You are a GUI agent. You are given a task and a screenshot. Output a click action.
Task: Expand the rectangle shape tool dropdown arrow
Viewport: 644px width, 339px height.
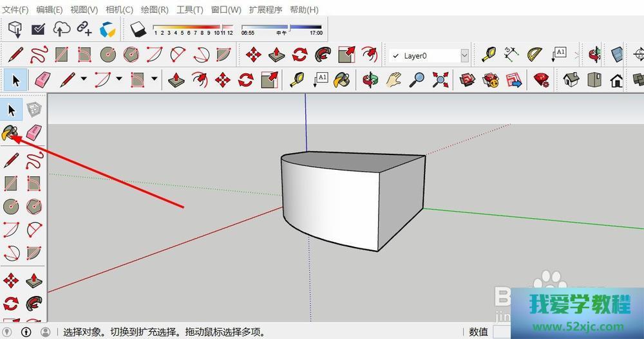coord(155,79)
